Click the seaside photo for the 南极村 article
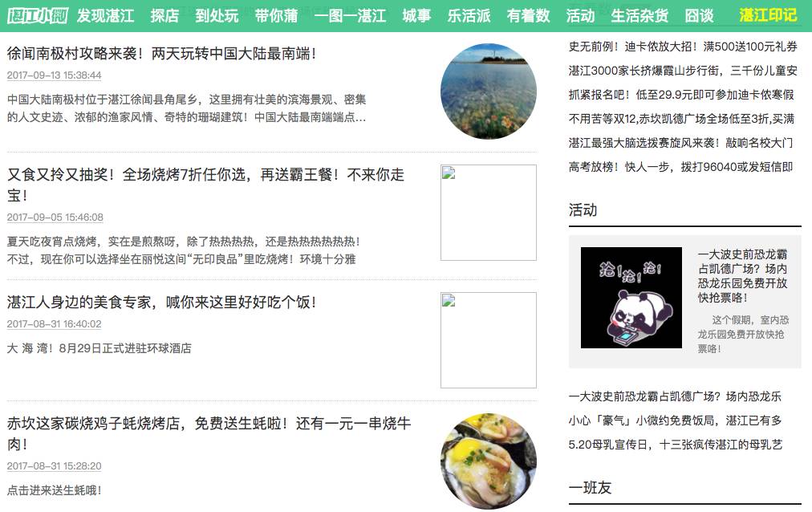This screenshot has height=512, width=812. (x=487, y=91)
